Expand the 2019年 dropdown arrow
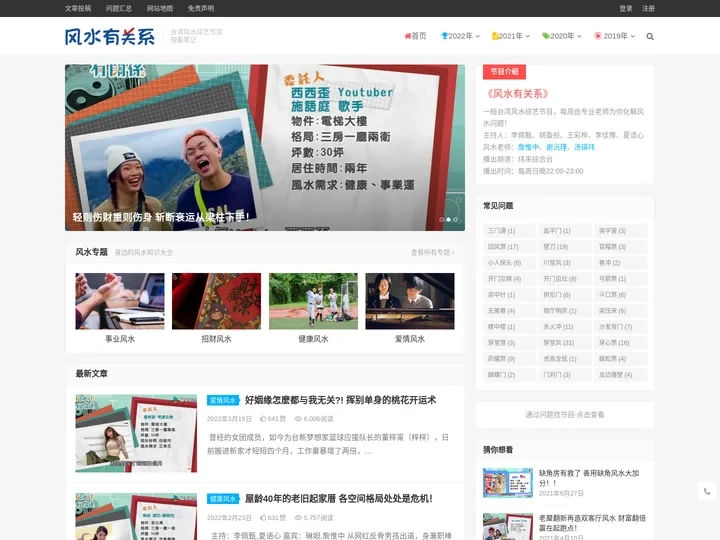The width and height of the screenshot is (720, 540). pyautogui.click(x=632, y=36)
